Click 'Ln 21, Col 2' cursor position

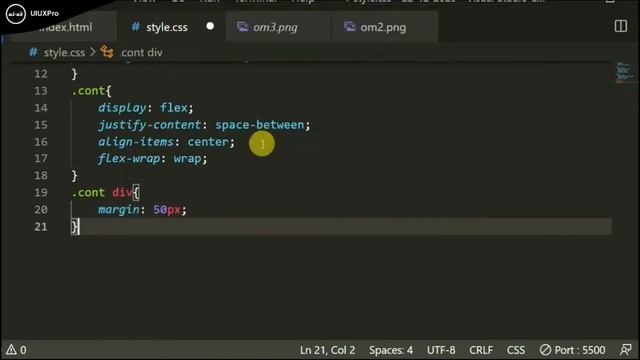coord(327,350)
